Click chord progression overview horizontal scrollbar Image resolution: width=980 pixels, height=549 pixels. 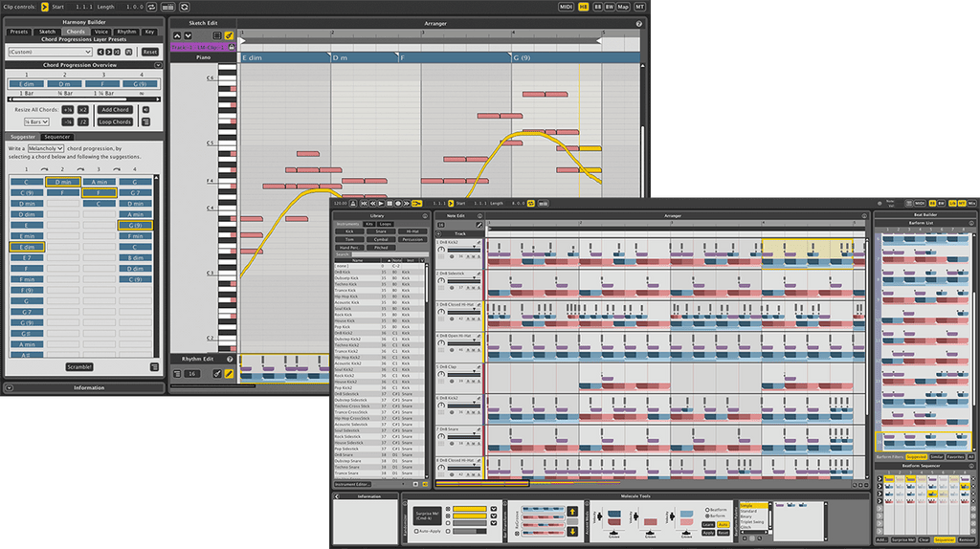tap(83, 99)
